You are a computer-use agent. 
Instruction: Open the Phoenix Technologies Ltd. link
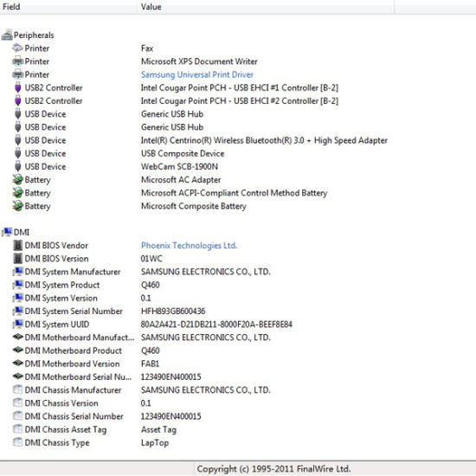189,245
